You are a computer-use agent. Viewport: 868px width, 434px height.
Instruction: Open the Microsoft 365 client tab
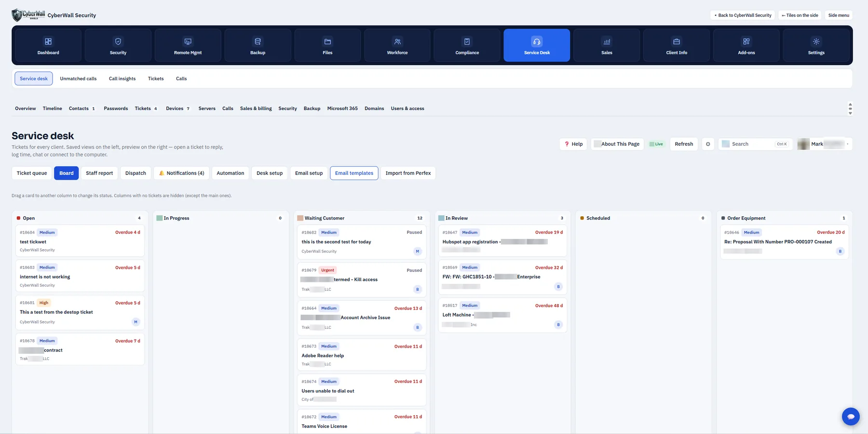point(342,109)
